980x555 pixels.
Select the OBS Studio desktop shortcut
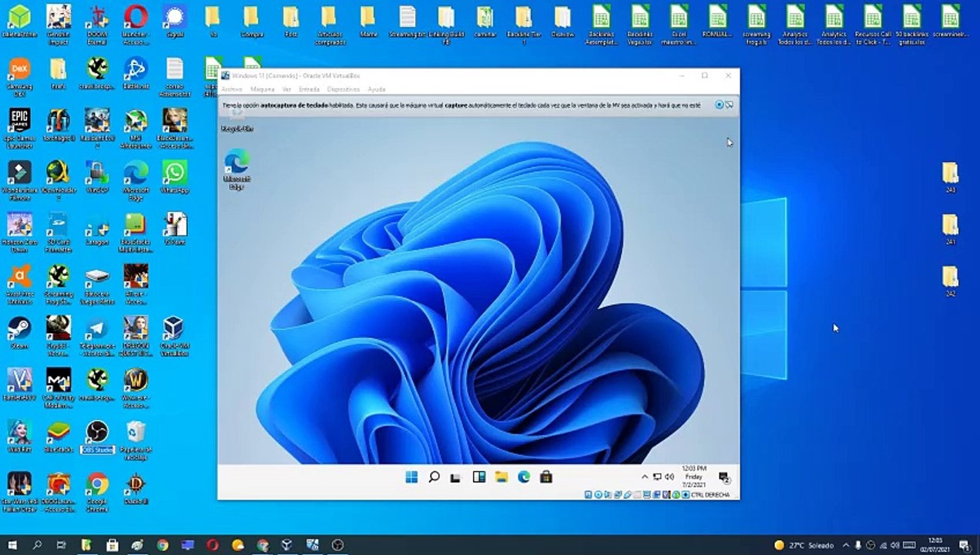[97, 437]
